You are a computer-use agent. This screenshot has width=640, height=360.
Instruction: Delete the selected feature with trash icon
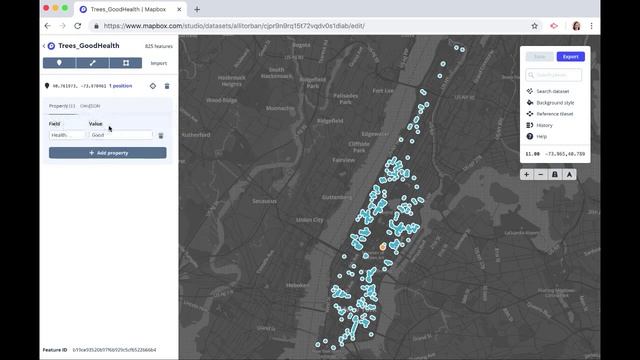click(167, 86)
